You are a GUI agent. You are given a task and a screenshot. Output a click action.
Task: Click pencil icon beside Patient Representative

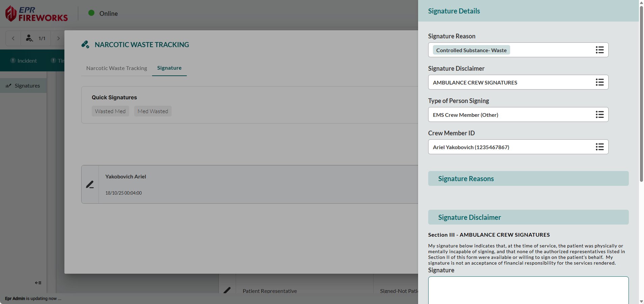click(227, 290)
